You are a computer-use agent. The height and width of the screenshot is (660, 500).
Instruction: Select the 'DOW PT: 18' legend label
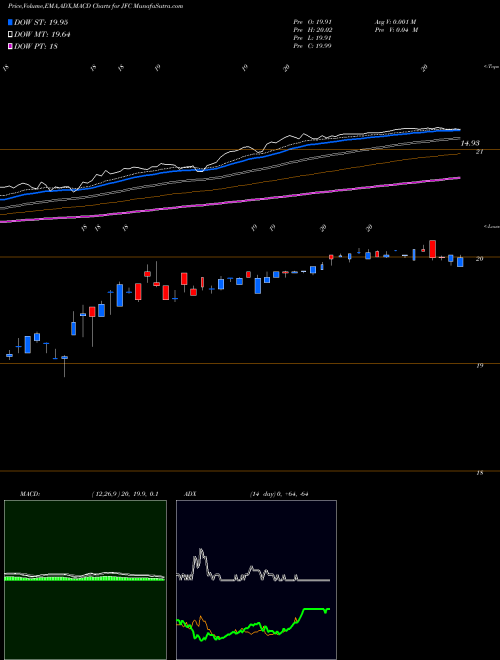(x=36, y=47)
